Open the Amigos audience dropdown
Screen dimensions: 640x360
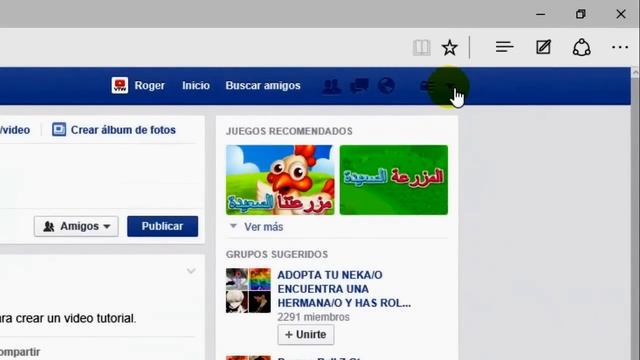(x=76, y=226)
